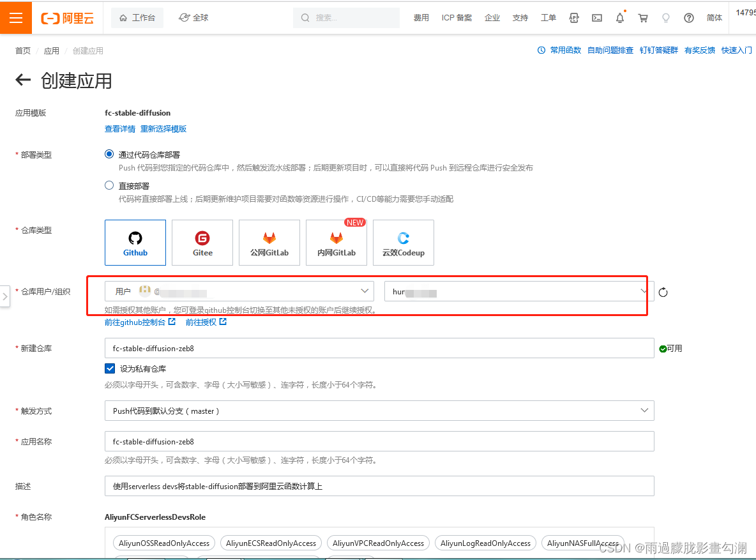Click the lightbulb tips icon
The height and width of the screenshot is (560, 756).
pos(666,18)
